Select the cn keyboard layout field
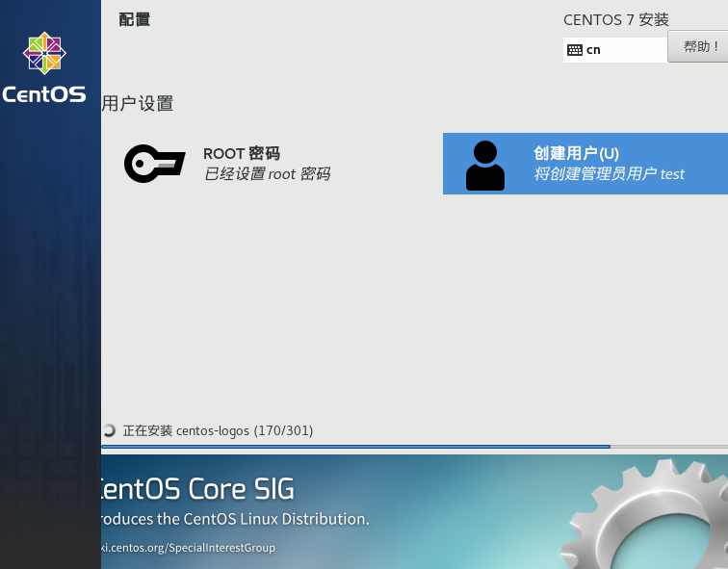The image size is (728, 569). click(615, 50)
